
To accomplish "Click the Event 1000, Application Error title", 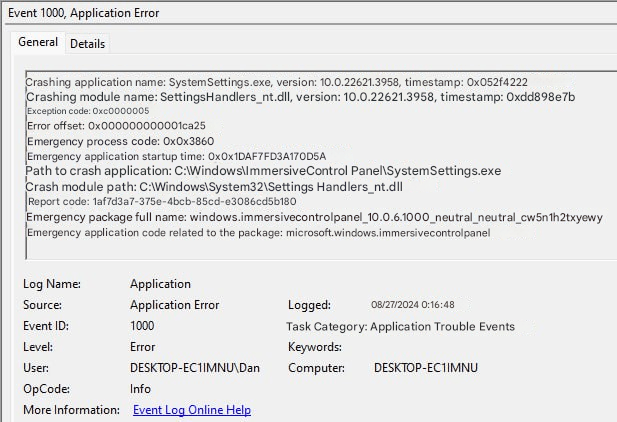I will [83, 13].
